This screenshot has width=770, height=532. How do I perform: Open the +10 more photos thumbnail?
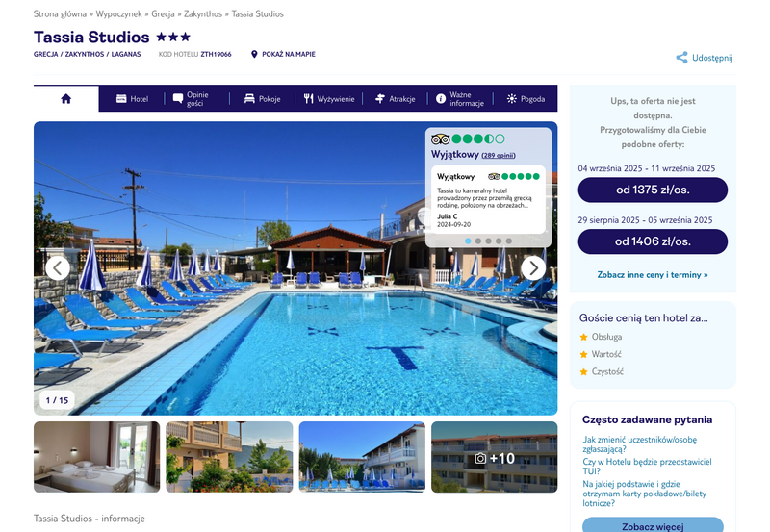(x=494, y=457)
